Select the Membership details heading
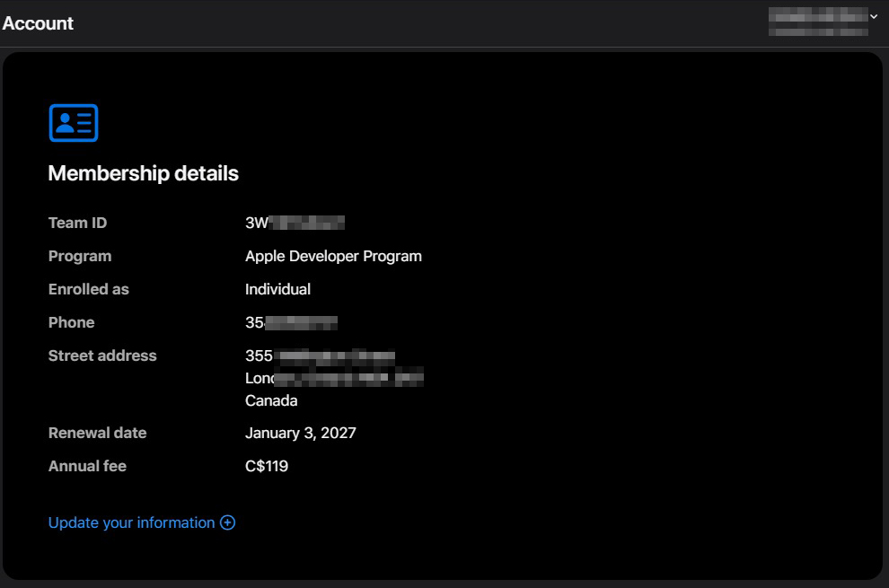The width and height of the screenshot is (889, 588). tap(143, 173)
